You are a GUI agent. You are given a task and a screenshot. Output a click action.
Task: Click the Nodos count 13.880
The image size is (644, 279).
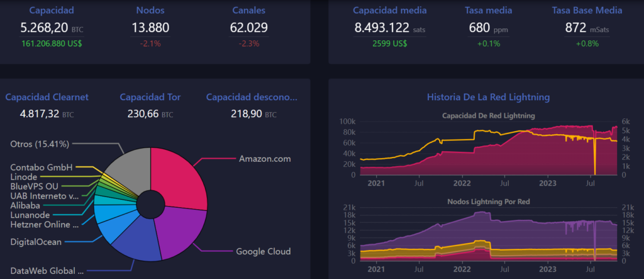151,28
